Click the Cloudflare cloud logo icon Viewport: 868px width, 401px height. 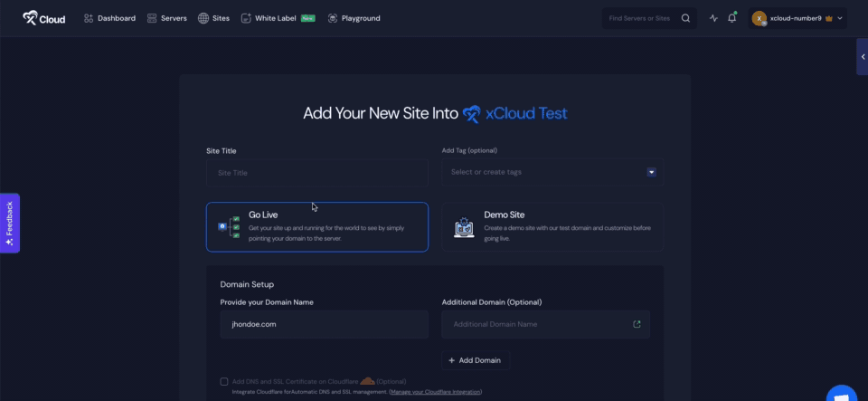tap(368, 381)
